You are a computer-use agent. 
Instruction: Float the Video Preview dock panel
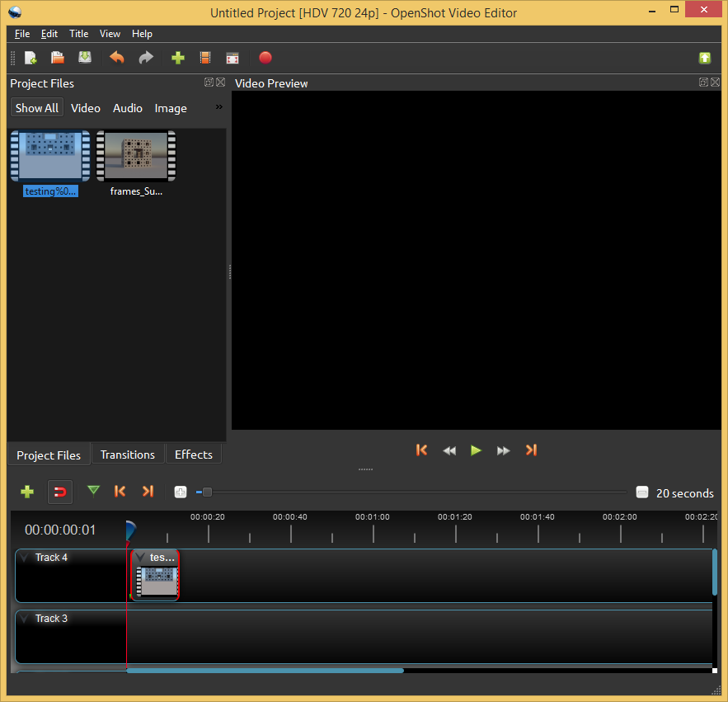[703, 82]
